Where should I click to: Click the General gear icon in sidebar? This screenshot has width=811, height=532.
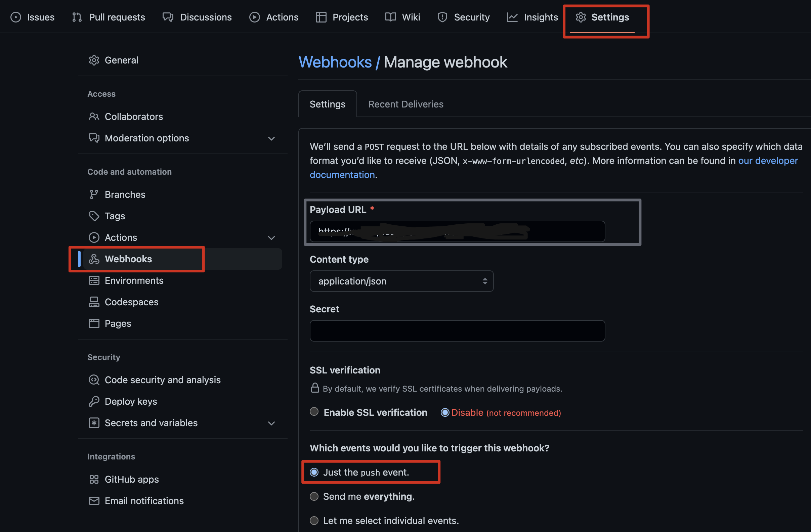94,60
